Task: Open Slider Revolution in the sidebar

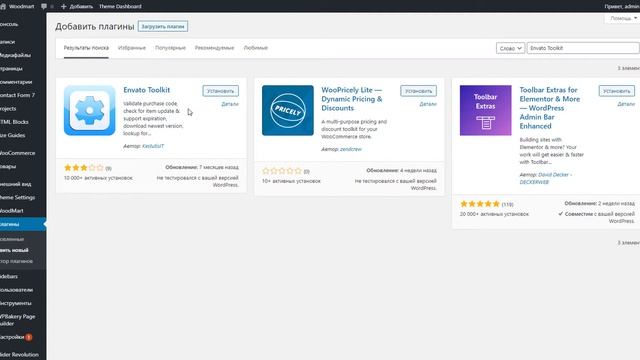Action: coord(20,355)
